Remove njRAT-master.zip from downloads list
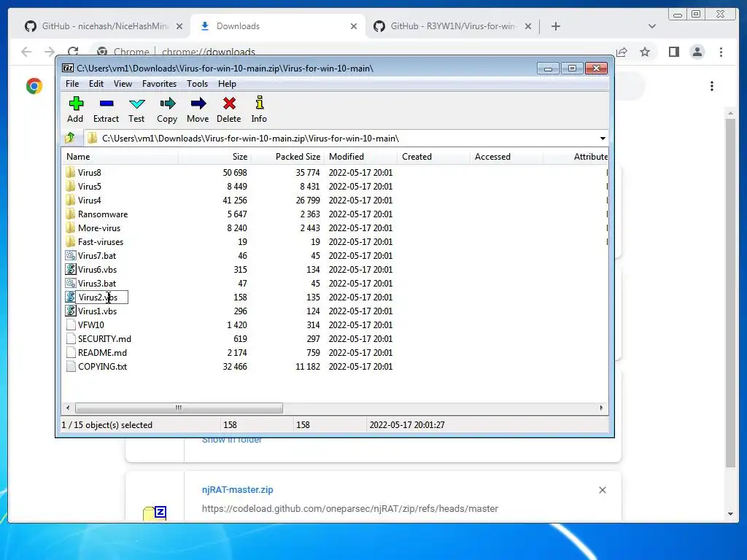Viewport: 747px width, 560px height. (x=602, y=490)
